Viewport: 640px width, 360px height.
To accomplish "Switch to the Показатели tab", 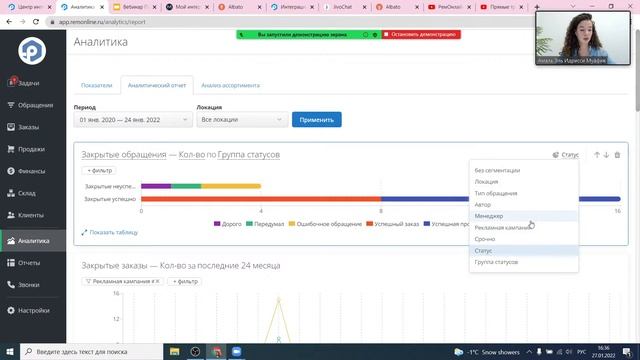I will (96, 85).
